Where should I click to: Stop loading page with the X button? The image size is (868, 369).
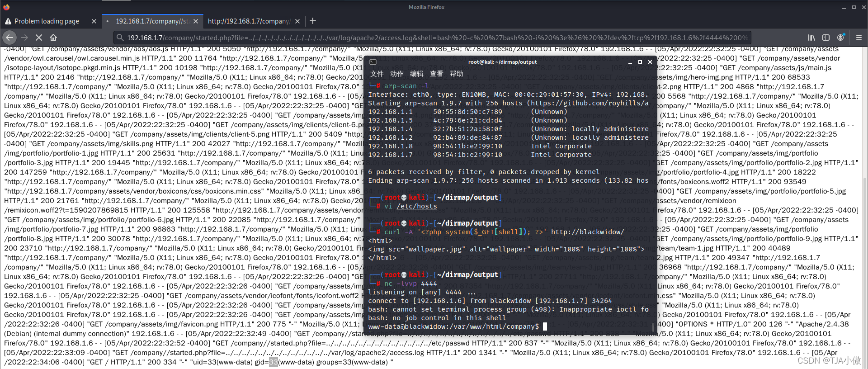tap(39, 38)
